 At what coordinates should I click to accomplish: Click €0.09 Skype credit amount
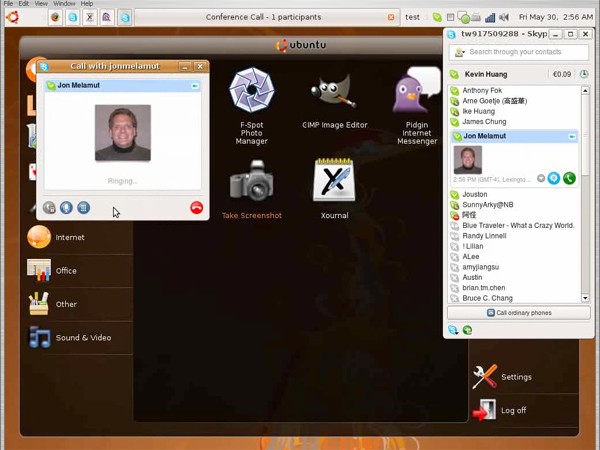click(562, 74)
